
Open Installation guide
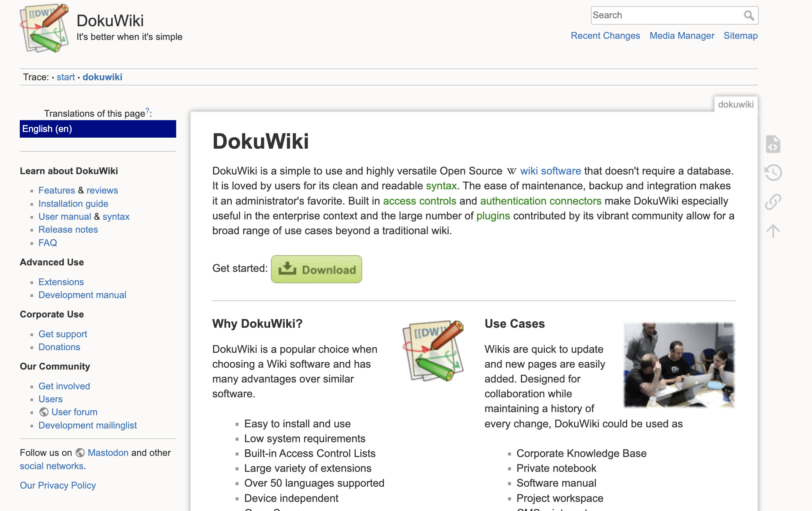[73, 204]
